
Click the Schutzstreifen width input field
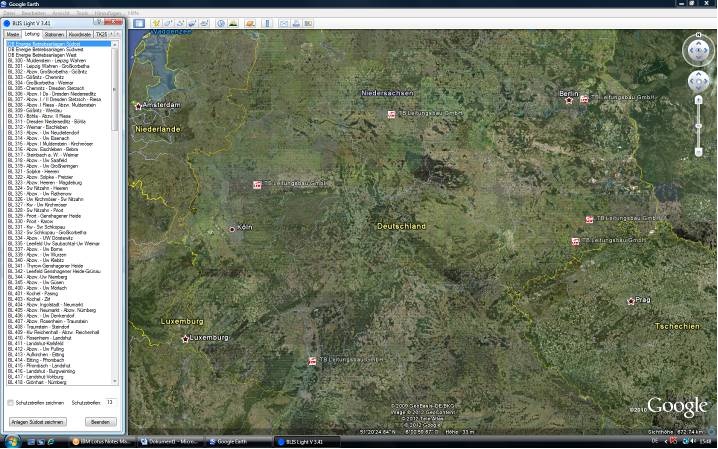110,402
